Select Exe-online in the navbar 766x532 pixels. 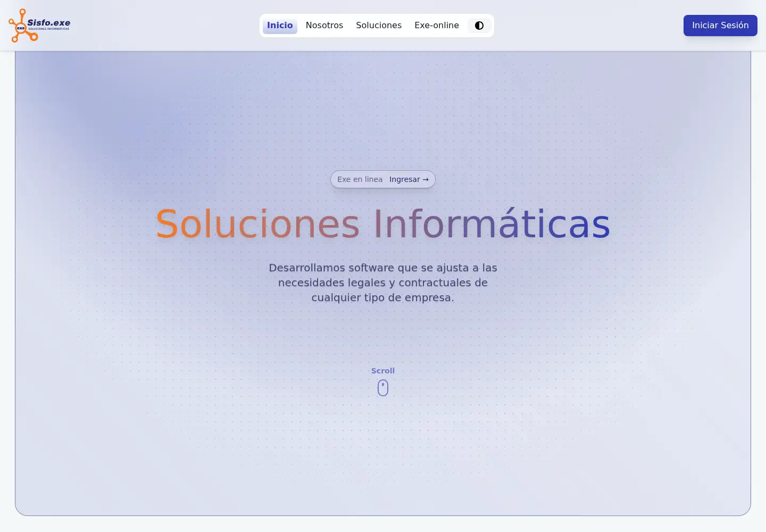click(x=437, y=26)
